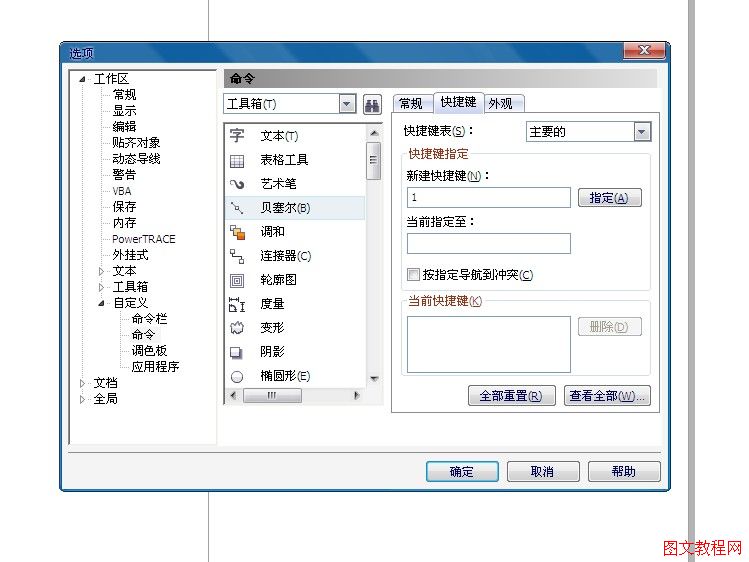The image size is (749, 562).
Task: Confirm with the 确定 button
Action: click(462, 472)
